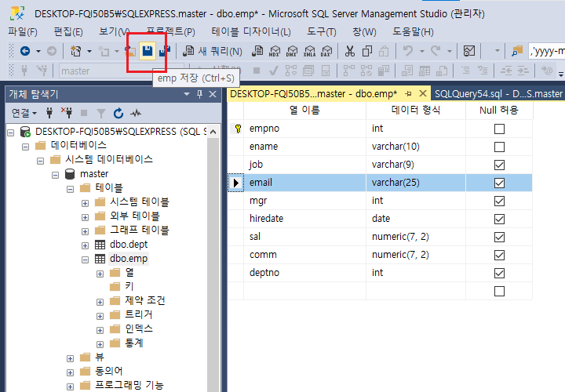565x392 pixels.
Task: Pin the dbo.emp designer tab
Action: coord(408,94)
